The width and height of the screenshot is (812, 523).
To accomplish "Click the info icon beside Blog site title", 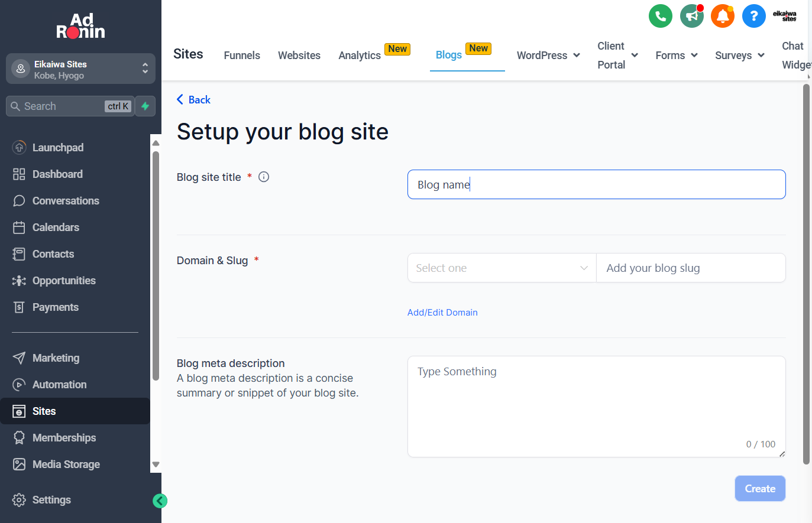I will (x=264, y=177).
